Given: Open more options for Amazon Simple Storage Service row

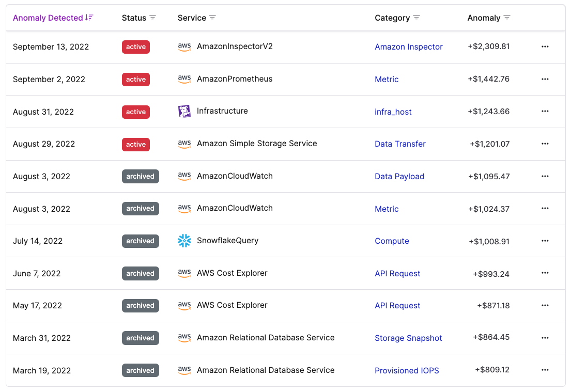Looking at the screenshot, I should (545, 144).
